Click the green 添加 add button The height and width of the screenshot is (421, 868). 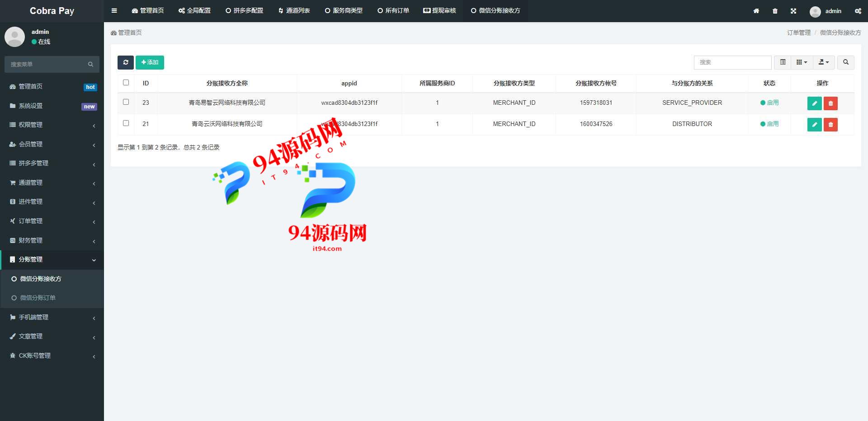(150, 62)
